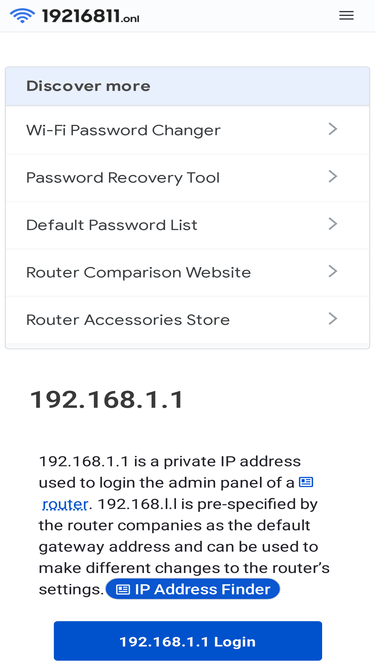
Task: Follow the underlined router link
Action: (x=65, y=505)
